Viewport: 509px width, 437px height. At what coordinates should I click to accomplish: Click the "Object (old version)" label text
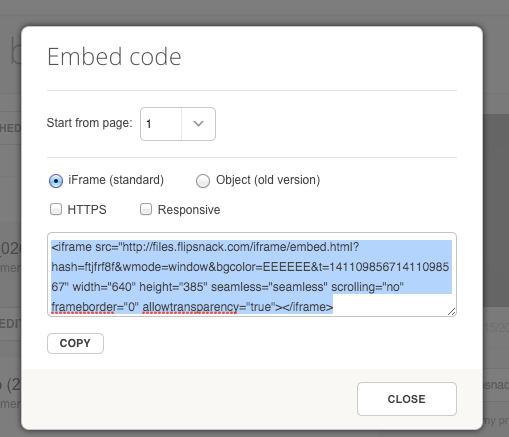click(268, 180)
